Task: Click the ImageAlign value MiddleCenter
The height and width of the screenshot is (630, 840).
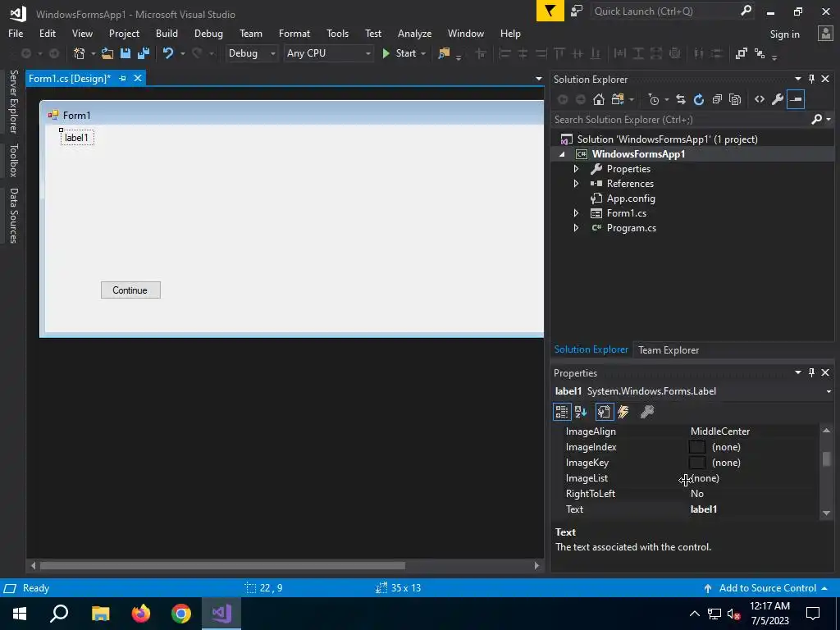Action: click(x=720, y=431)
